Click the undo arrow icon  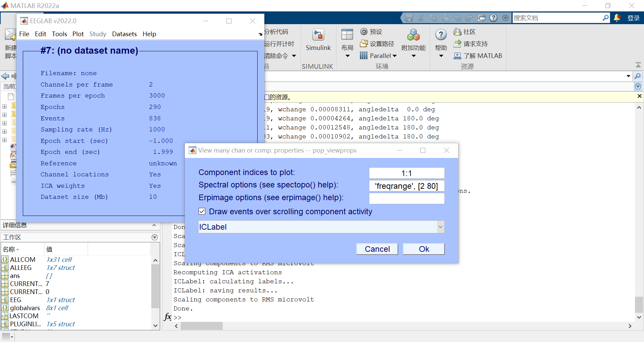pos(457,18)
